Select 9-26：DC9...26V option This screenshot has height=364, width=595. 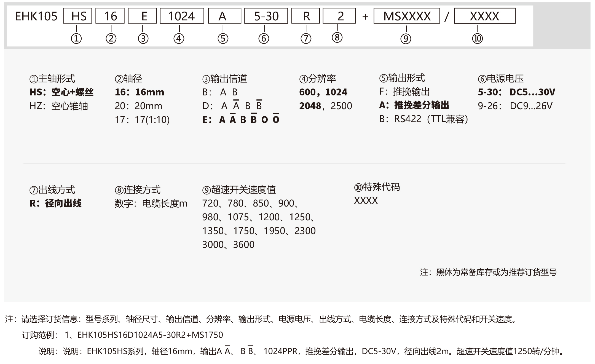[x=515, y=106]
